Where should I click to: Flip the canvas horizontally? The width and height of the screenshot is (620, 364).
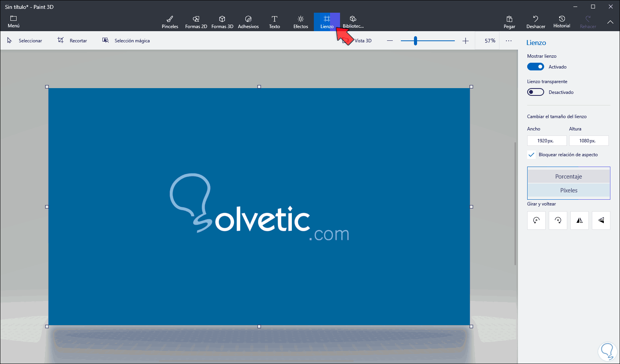coord(580,220)
